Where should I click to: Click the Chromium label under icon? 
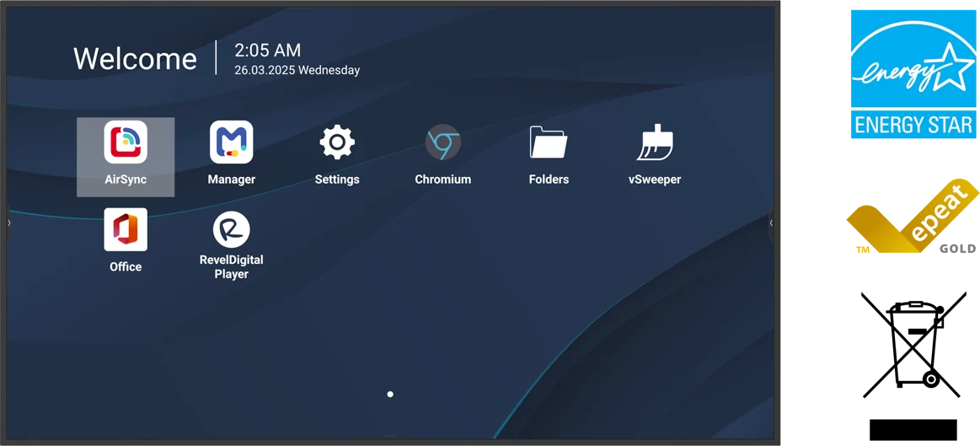point(442,180)
